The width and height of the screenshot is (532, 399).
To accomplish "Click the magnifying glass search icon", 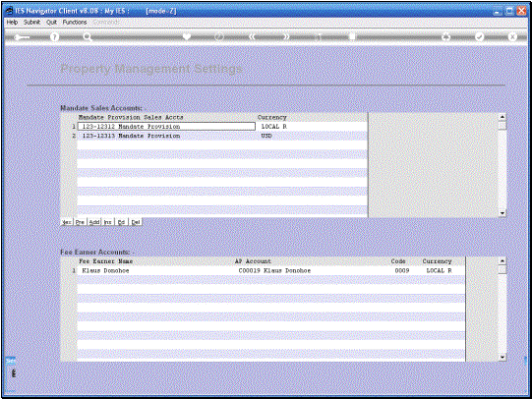I will (x=88, y=37).
